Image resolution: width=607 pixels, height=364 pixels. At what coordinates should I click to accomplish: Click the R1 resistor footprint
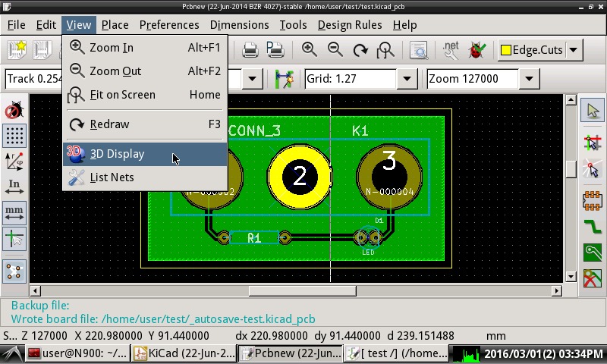(x=254, y=237)
